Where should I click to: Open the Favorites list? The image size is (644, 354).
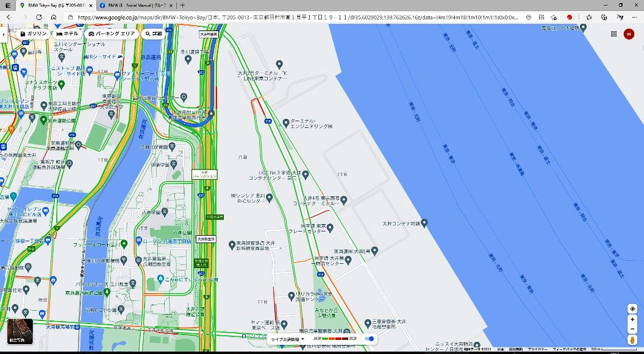click(x=589, y=17)
